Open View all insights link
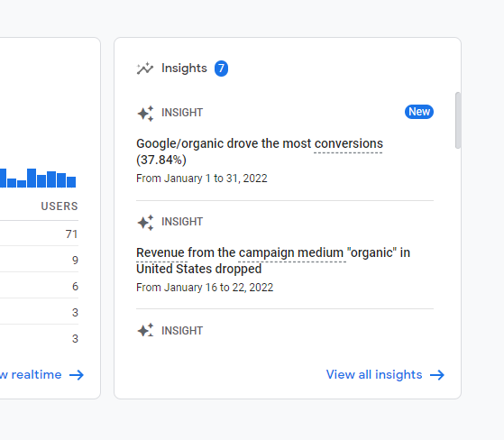The width and height of the screenshot is (504, 440). point(385,375)
